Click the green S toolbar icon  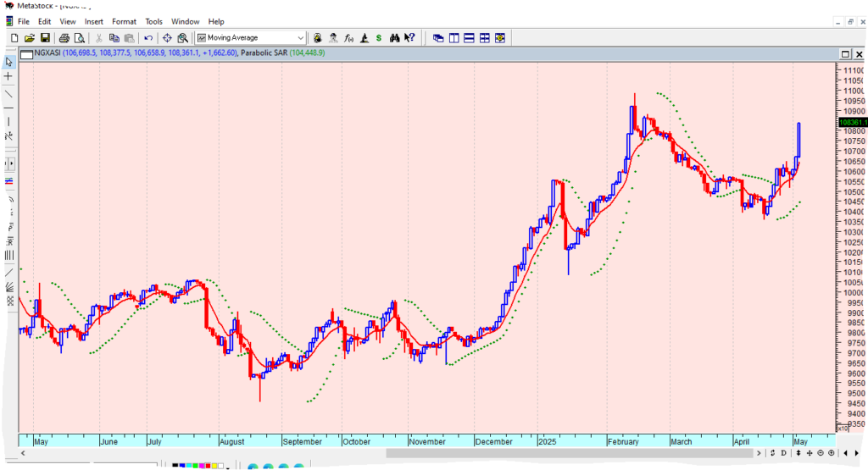pos(378,37)
